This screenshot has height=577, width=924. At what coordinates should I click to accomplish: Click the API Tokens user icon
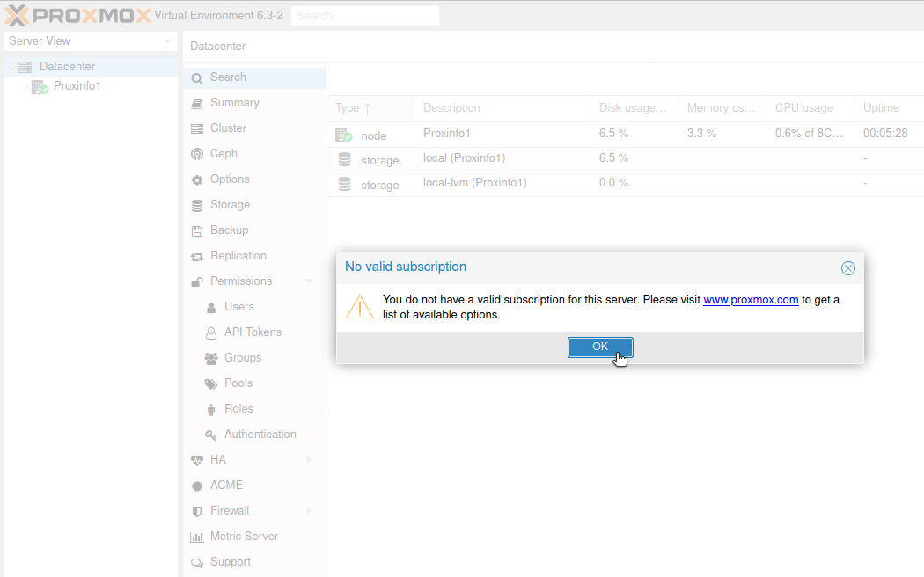211,333
